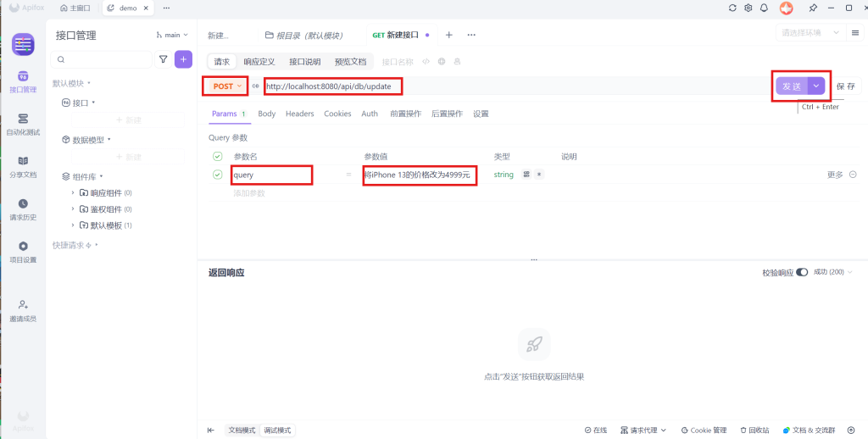Click the notification bell icon
Viewport: 868px width, 439px height.
coord(764,8)
